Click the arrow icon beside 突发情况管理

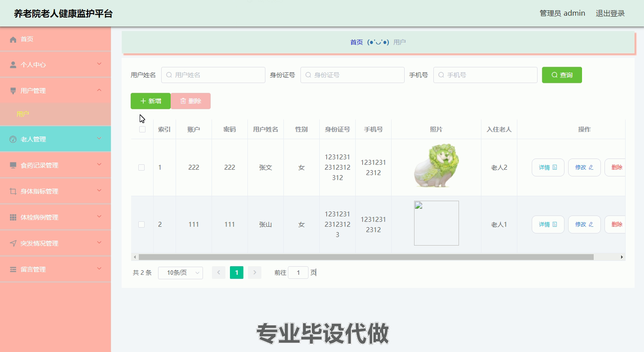[x=13, y=243]
